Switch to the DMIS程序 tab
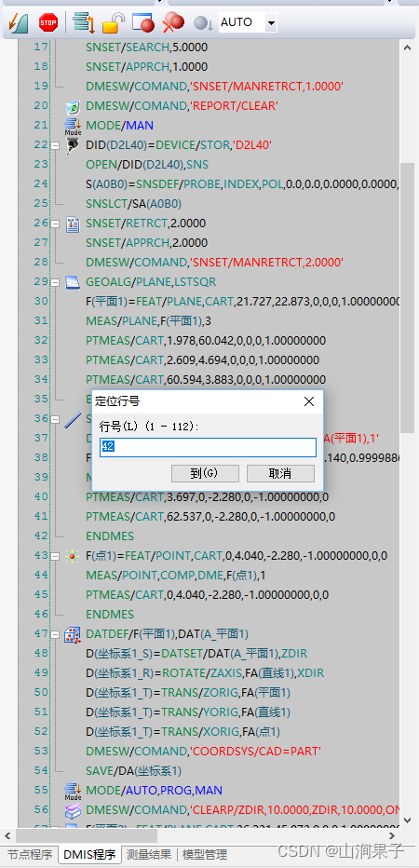419x868 pixels. pos(89,854)
